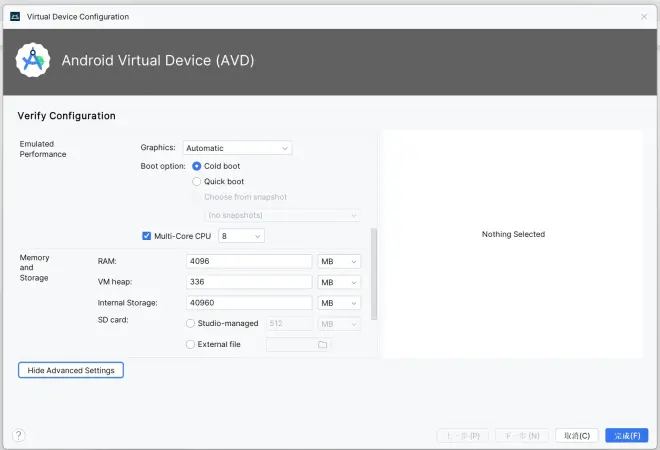
Task: Open the help question mark icon
Action: 19,435
